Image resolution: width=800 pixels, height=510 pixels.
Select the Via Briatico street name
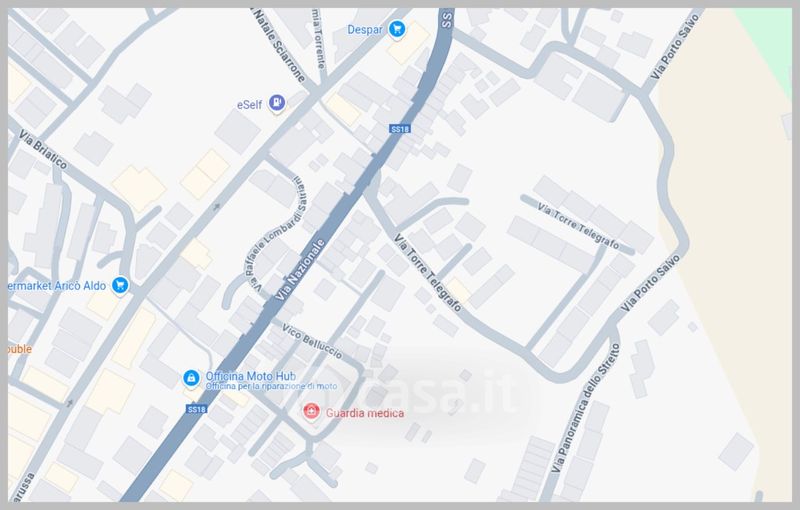[43, 149]
